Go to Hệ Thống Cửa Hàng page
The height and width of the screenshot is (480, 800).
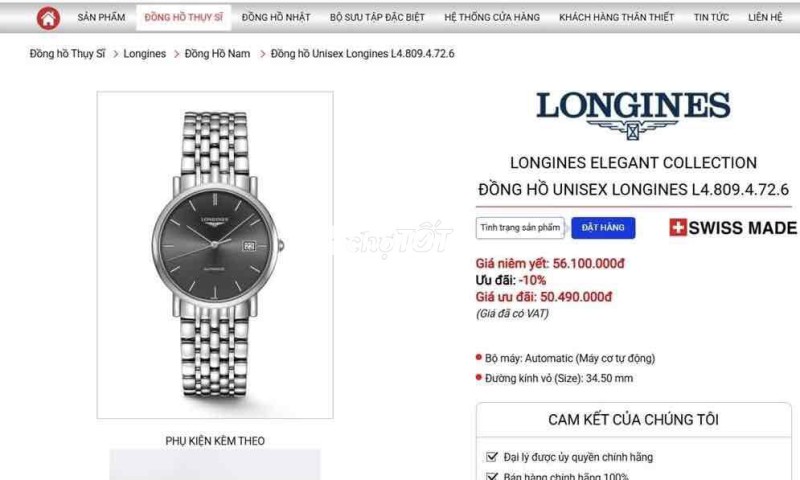tap(492, 17)
